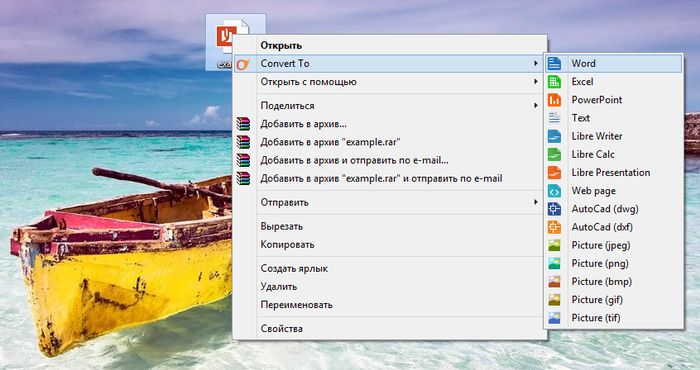Click the Libre Writer icon
Viewport: 700px width, 370px height.
tap(554, 136)
